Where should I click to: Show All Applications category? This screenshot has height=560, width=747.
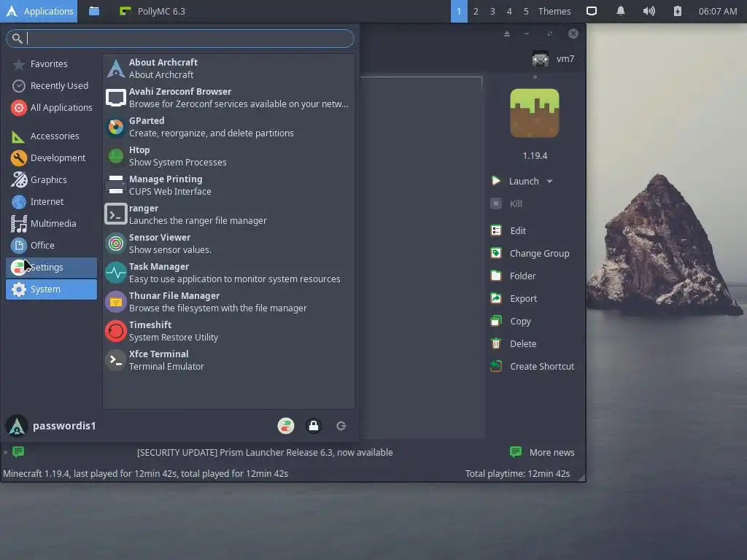(52, 108)
